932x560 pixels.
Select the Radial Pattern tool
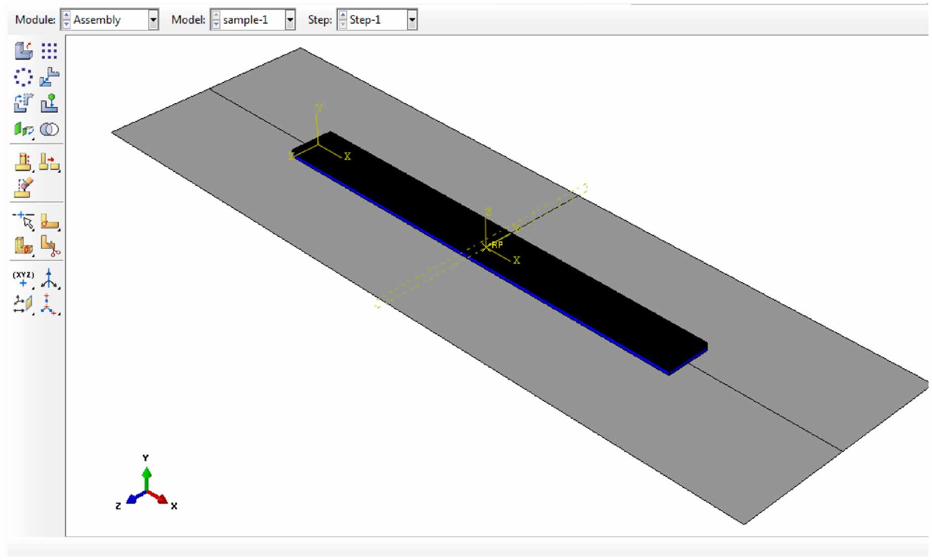[23, 77]
